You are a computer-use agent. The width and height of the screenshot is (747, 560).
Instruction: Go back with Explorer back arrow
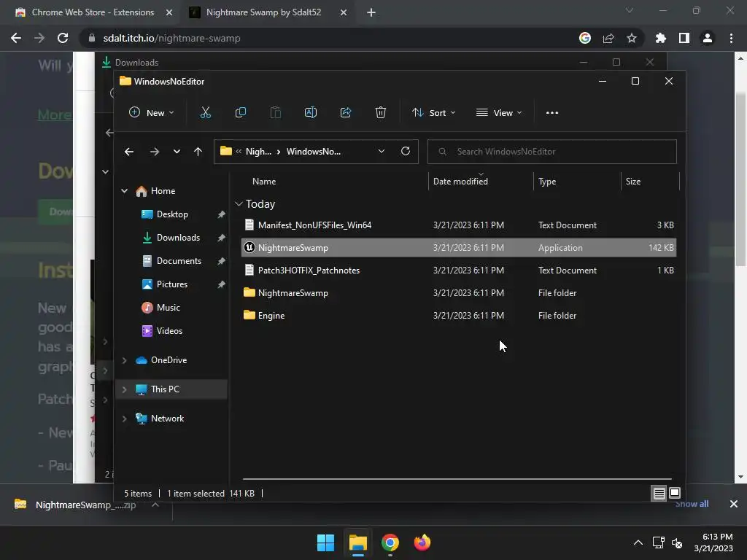click(x=128, y=152)
